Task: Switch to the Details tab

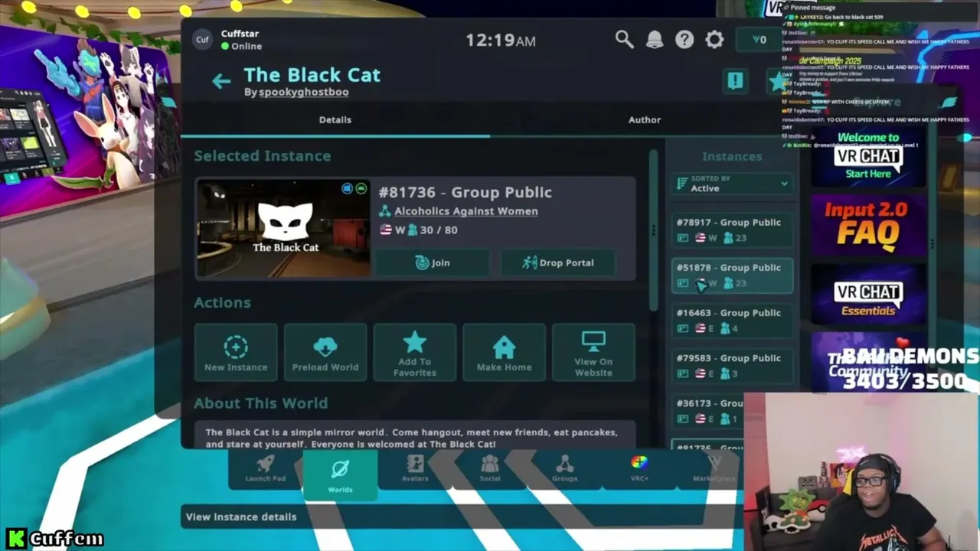Action: click(335, 119)
